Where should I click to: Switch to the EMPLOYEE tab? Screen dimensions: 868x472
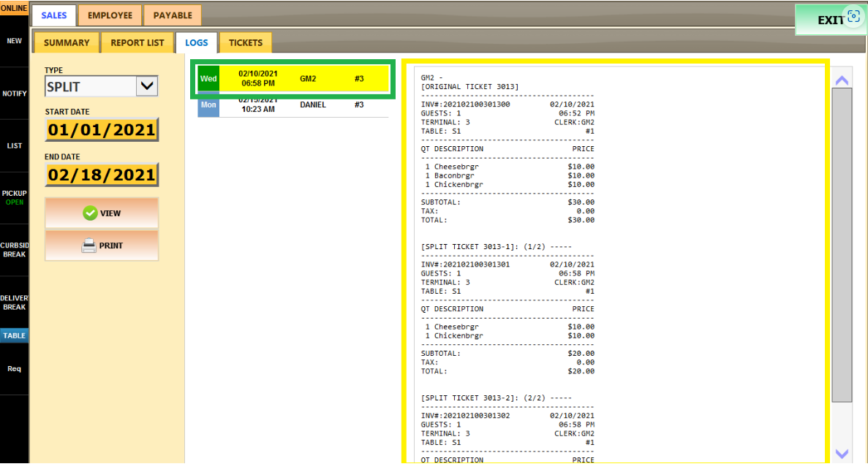tap(110, 15)
